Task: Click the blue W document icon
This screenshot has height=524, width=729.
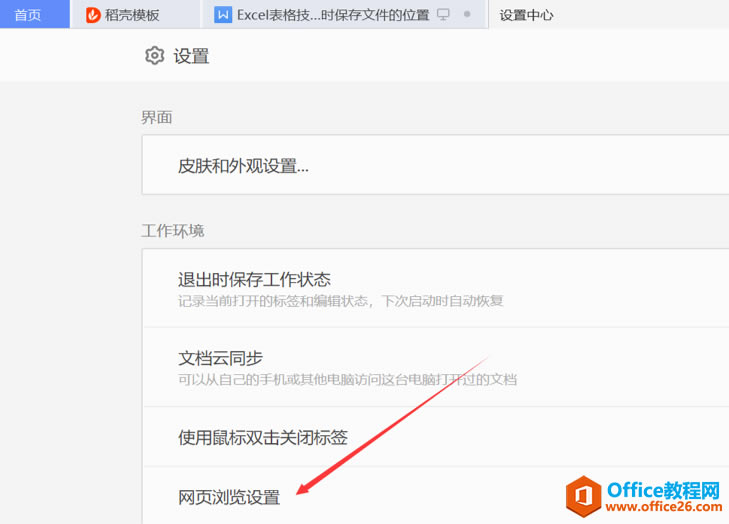Action: (223, 15)
